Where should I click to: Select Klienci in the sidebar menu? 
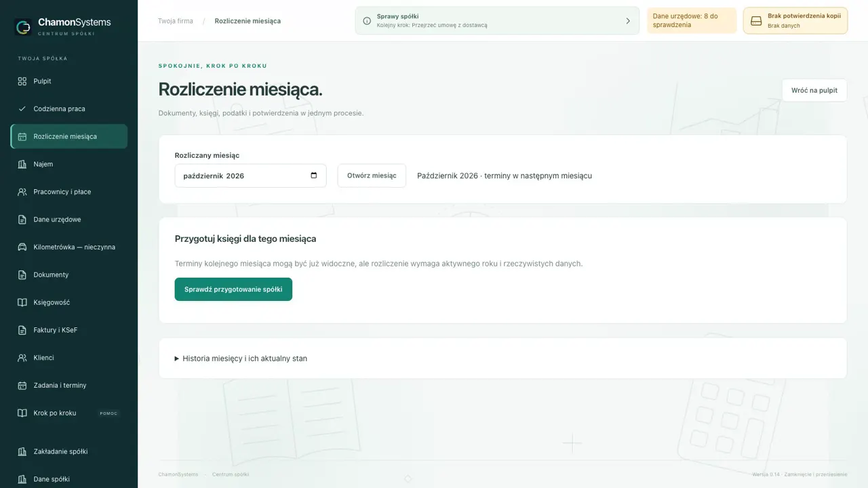(69, 357)
